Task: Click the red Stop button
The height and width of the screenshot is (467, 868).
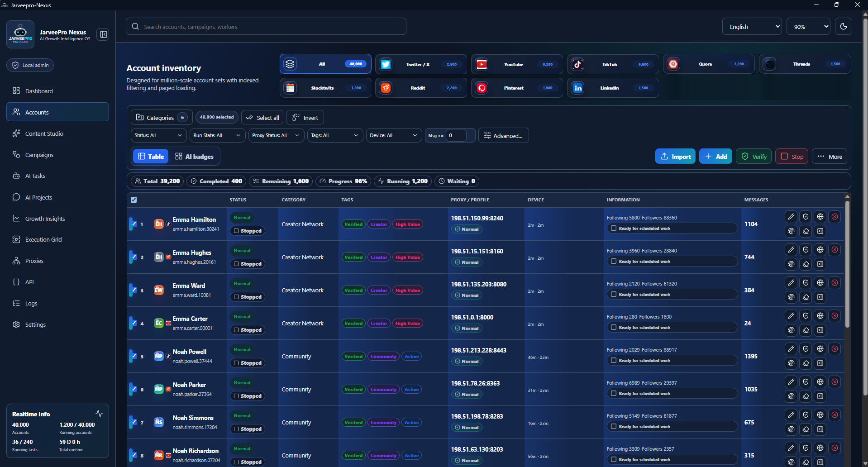Action: coord(792,157)
